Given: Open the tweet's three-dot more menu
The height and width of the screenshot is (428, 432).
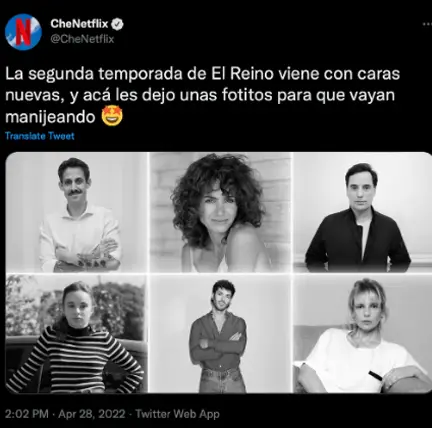Looking at the screenshot, I should tap(427, 24).
